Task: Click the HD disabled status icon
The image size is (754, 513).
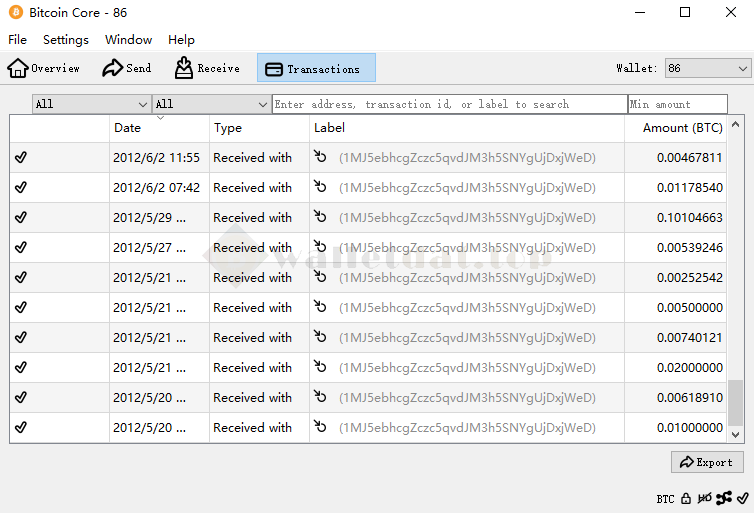Action: coord(704,498)
